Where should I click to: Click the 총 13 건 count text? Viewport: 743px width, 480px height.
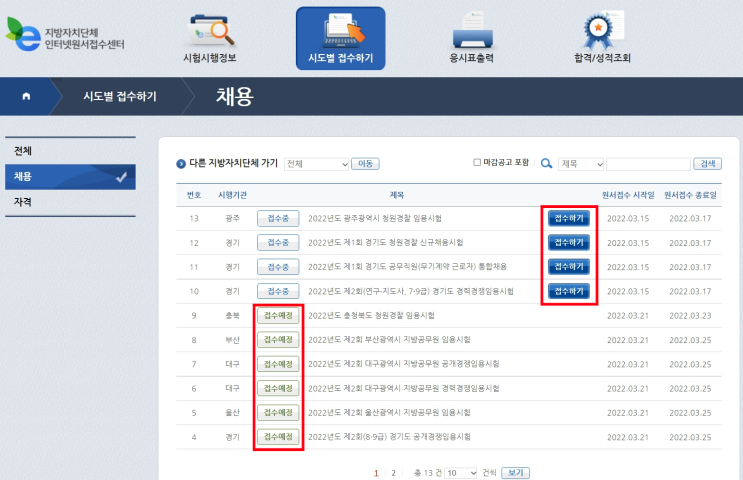428,473
